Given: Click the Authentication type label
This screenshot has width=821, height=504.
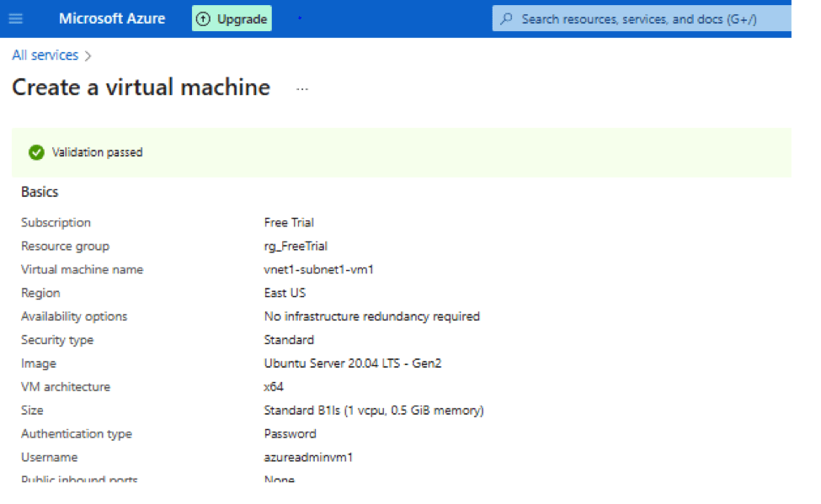Looking at the screenshot, I should [77, 434].
